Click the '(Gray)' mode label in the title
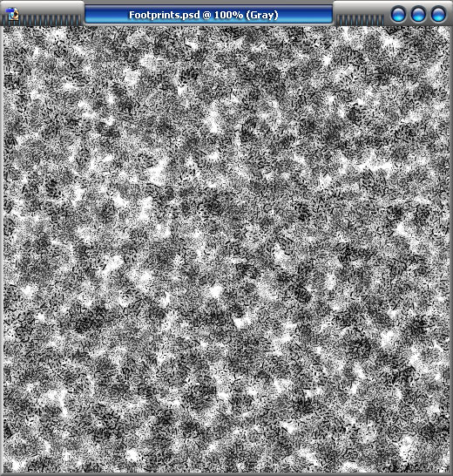Image resolution: width=453 pixels, height=476 pixels. click(262, 15)
